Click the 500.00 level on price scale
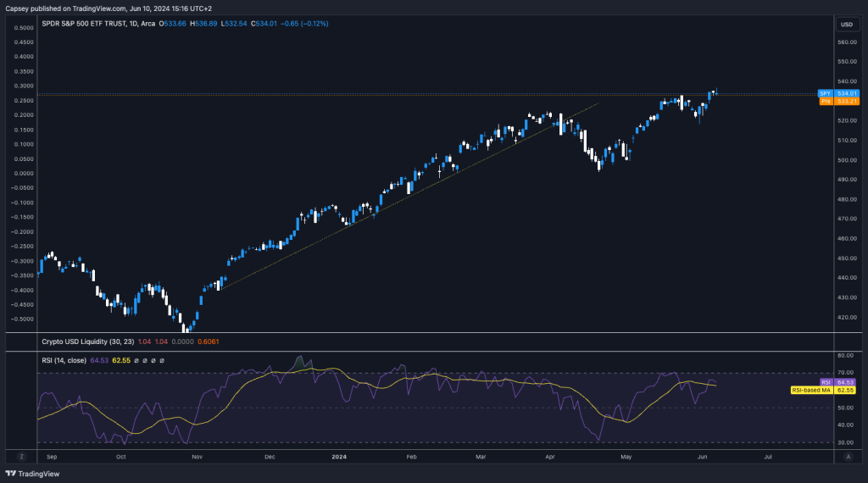 [x=846, y=160]
